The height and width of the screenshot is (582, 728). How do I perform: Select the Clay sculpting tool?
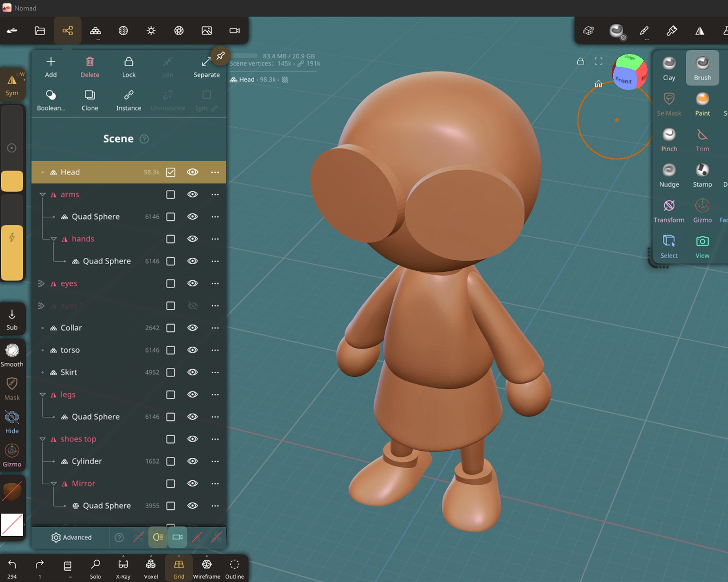[669, 68]
